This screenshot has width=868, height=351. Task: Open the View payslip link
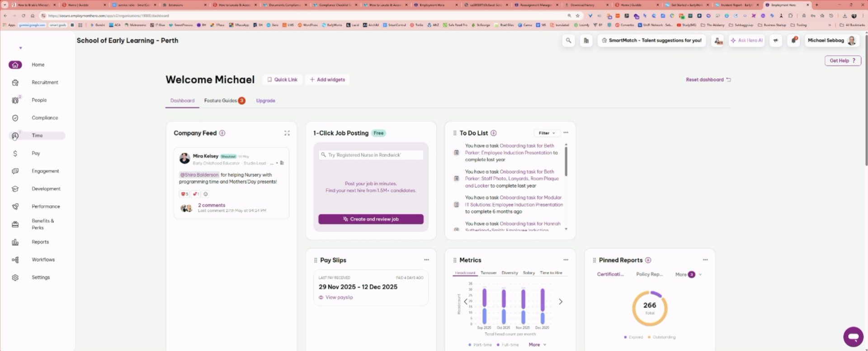(339, 298)
